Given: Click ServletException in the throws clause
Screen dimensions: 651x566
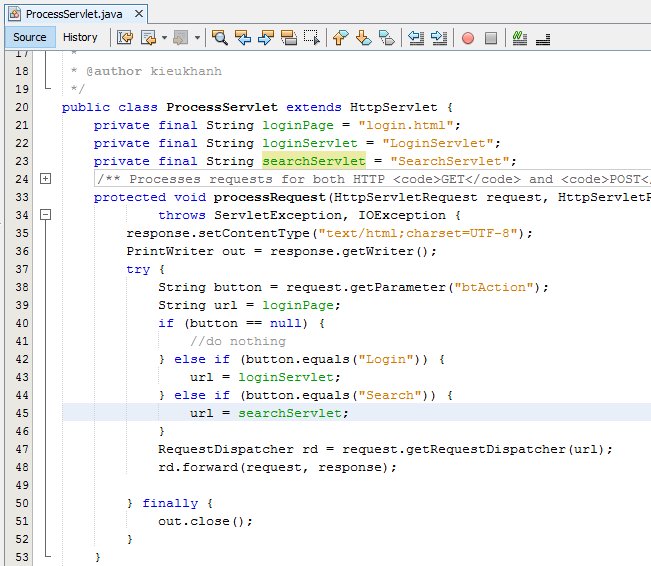Looking at the screenshot, I should [x=278, y=216].
